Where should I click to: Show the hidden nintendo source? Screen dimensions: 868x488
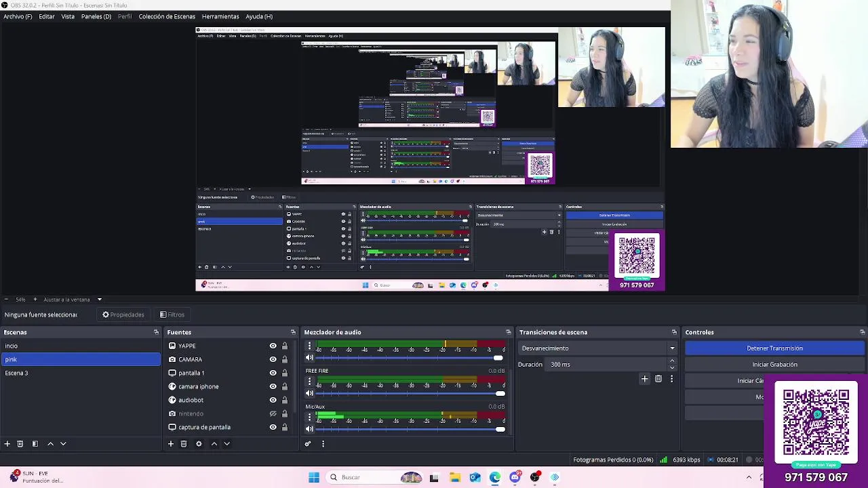pyautogui.click(x=273, y=413)
